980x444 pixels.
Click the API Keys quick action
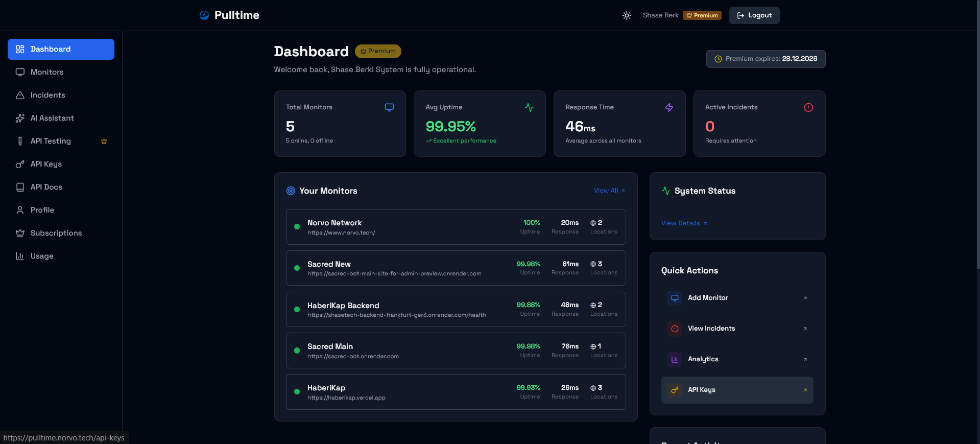[x=737, y=390]
